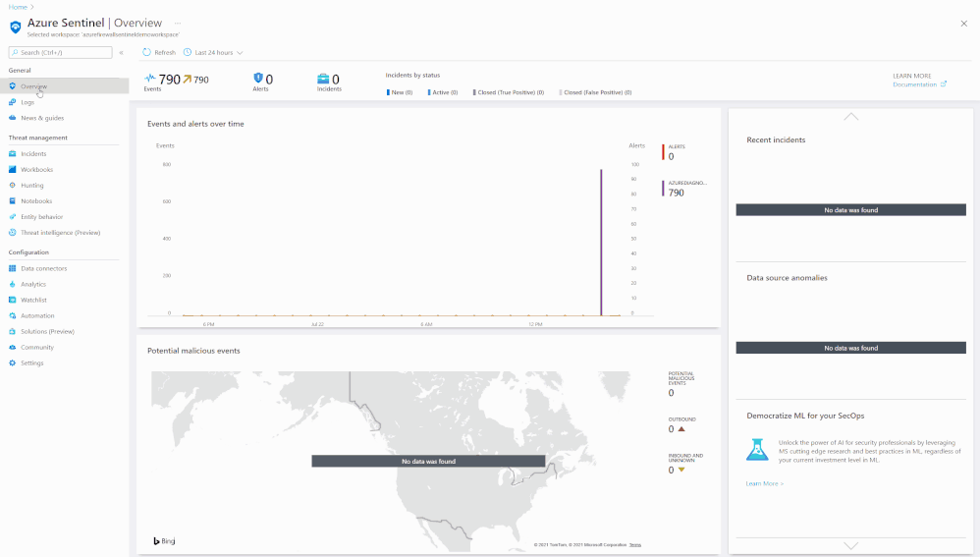The image size is (980, 557).
Task: Click the Events pulse icon
Action: [x=150, y=79]
